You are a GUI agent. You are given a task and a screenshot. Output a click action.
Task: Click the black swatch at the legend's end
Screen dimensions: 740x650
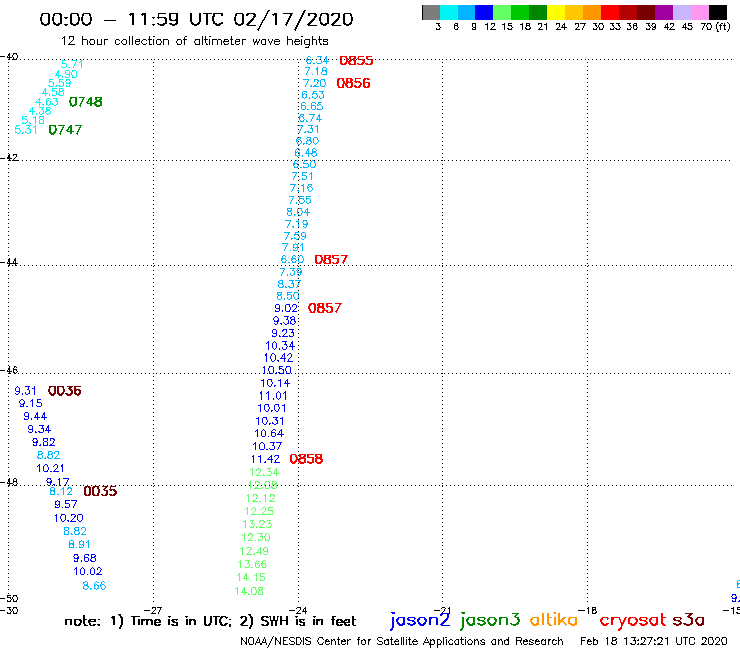(x=718, y=12)
